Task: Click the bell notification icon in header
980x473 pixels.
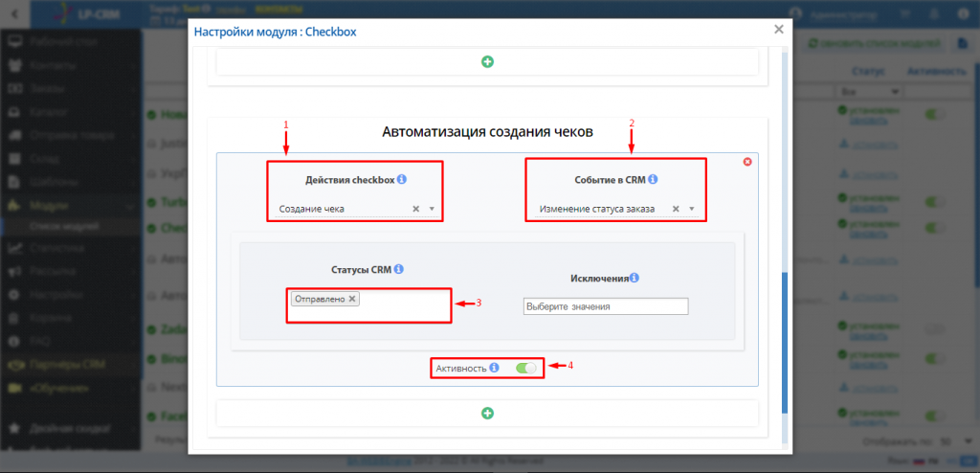Action: [933, 15]
